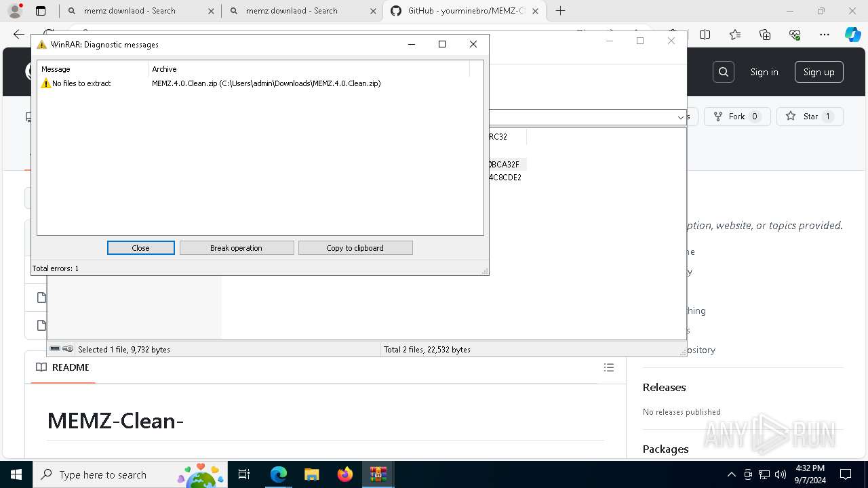Click the network tray icon
Screen dimensions: 868x488
point(764,474)
